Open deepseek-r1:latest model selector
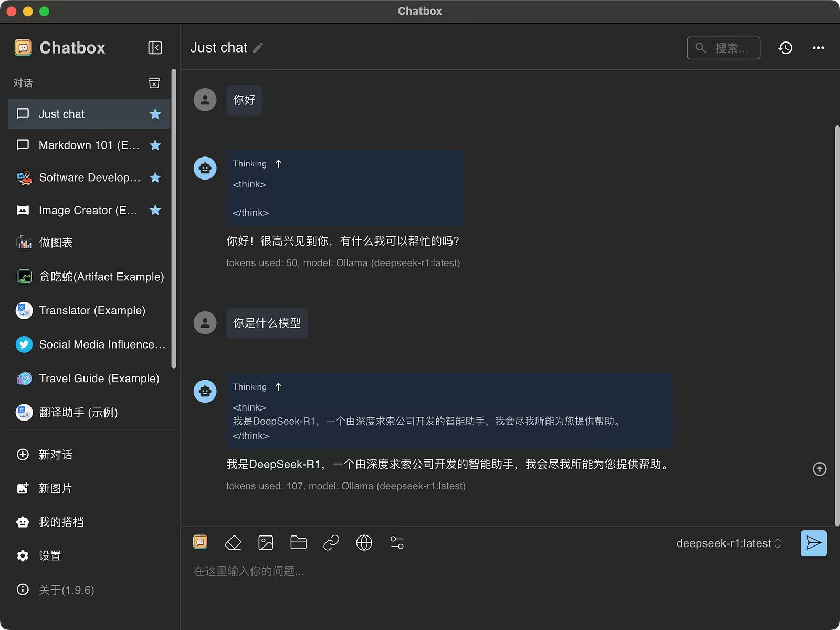This screenshot has width=840, height=630. 728,543
